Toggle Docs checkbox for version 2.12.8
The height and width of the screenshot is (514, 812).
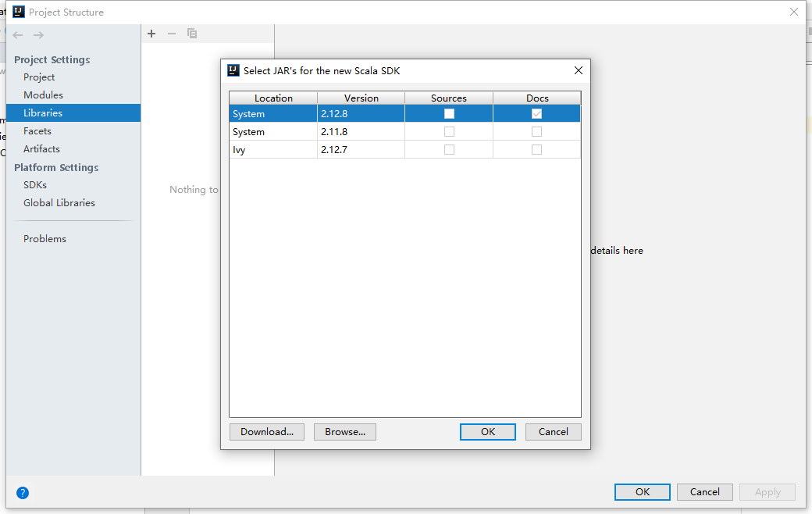[536, 113]
